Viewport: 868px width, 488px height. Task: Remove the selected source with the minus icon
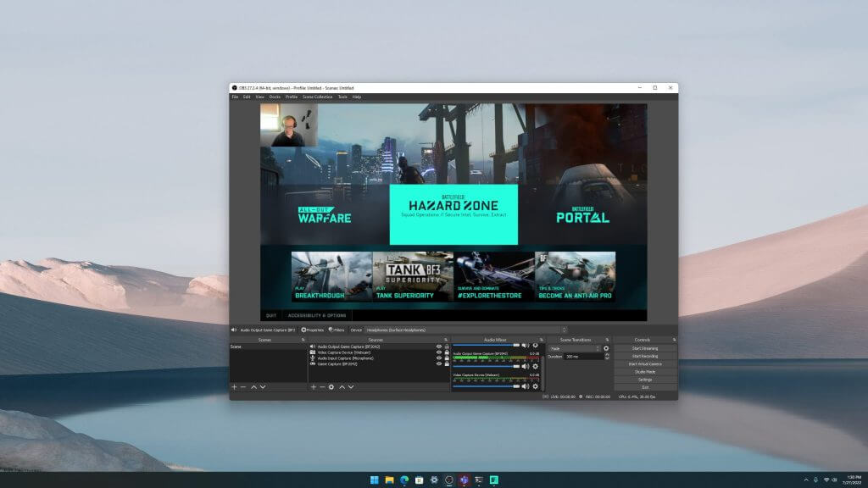[322, 386]
